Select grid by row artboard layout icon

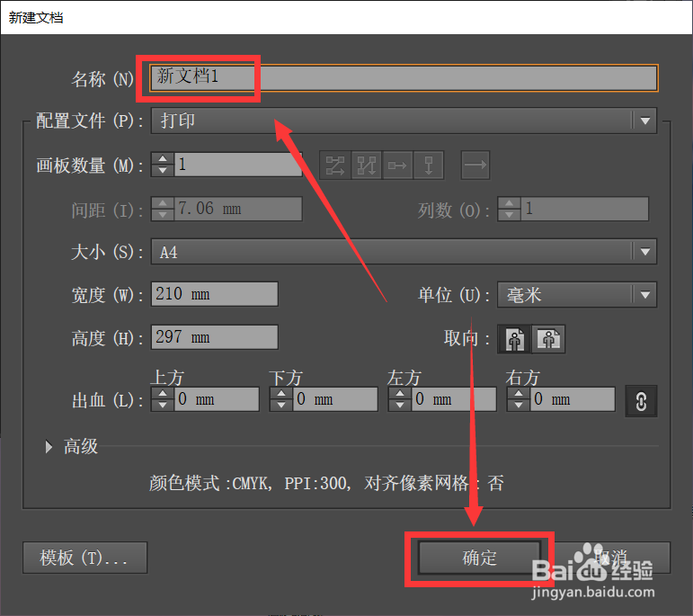[x=335, y=165]
